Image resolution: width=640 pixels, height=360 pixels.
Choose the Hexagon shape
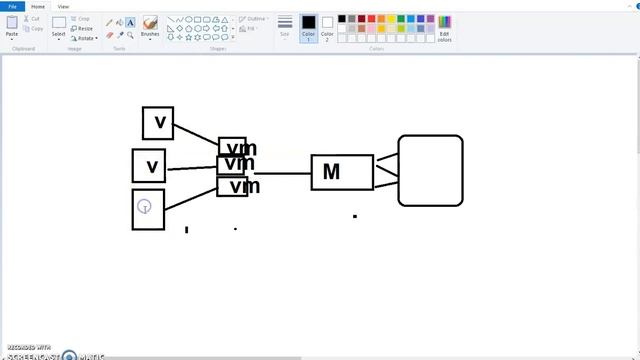click(198, 28)
